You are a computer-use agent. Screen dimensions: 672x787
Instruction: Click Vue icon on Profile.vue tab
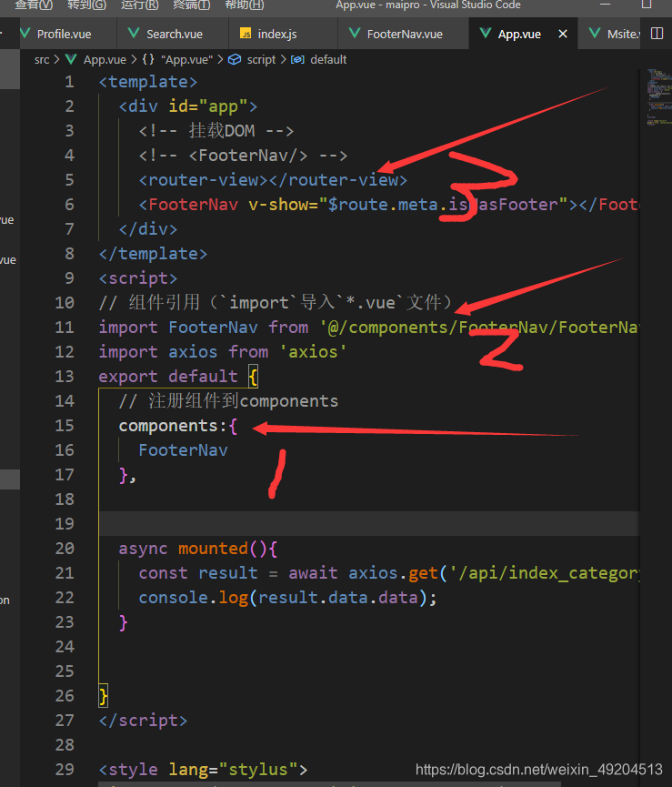click(x=25, y=34)
